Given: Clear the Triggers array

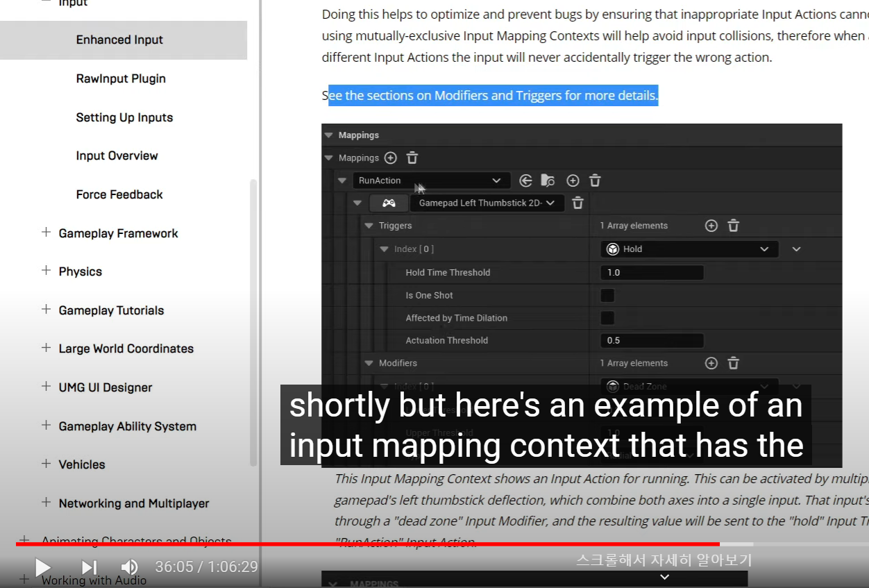Looking at the screenshot, I should point(733,226).
